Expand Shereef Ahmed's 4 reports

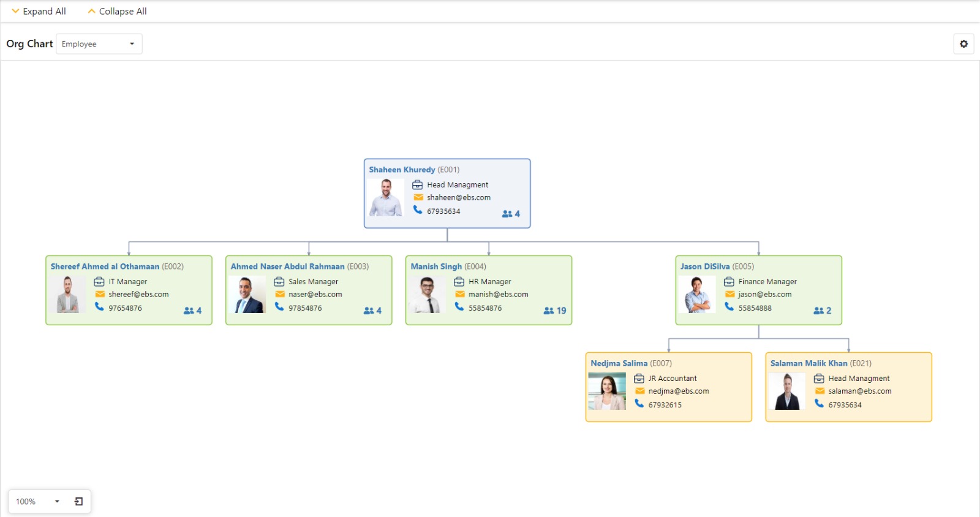point(192,311)
